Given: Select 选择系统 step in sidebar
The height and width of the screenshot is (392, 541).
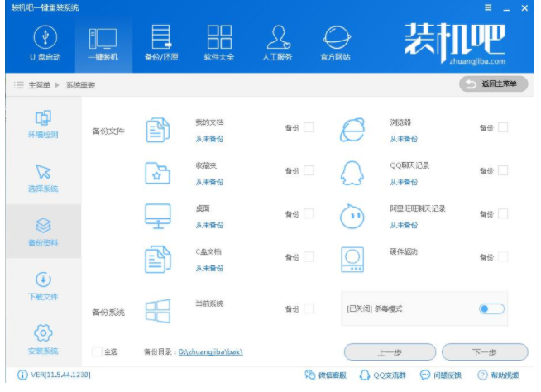Looking at the screenshot, I should (43, 178).
